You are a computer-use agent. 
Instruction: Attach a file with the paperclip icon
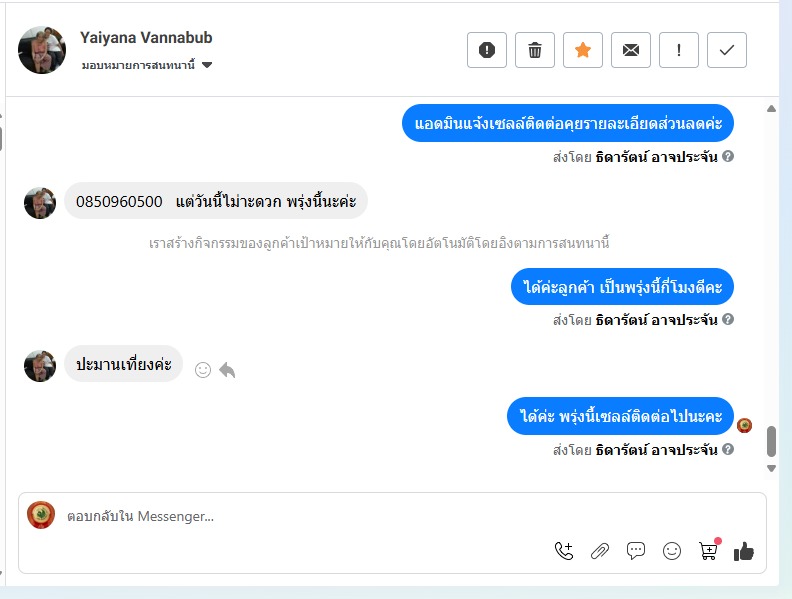click(600, 551)
